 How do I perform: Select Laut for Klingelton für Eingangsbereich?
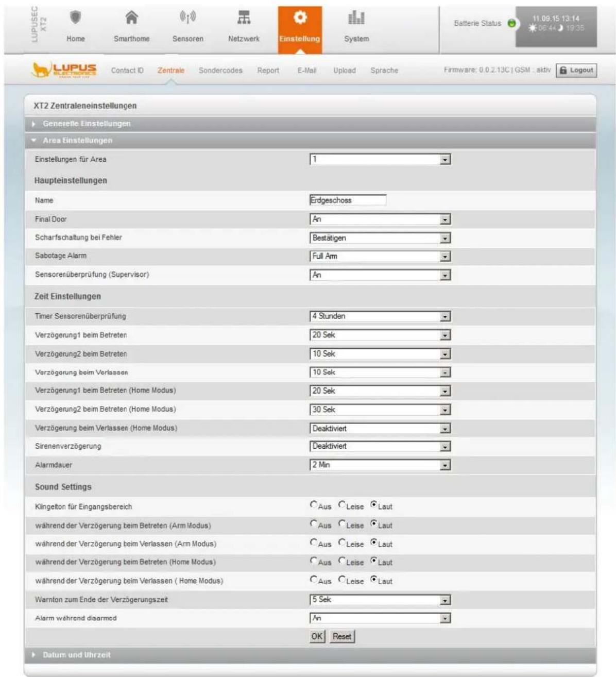373,505
